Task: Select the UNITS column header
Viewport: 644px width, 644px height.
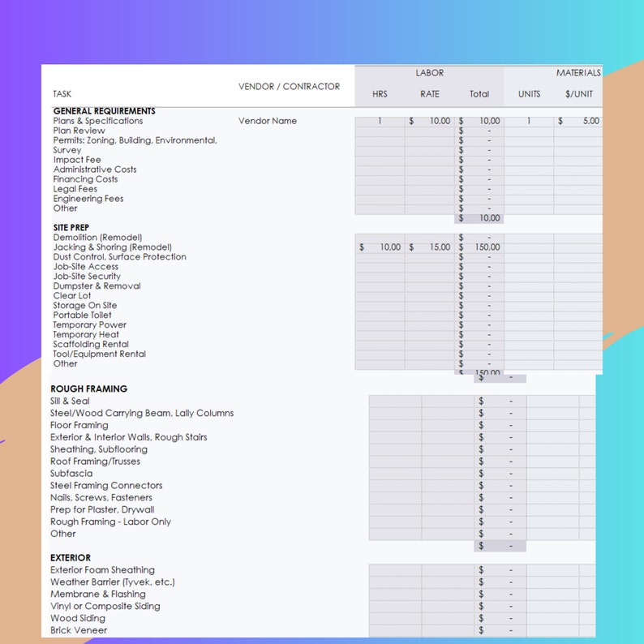Action: pos(529,94)
